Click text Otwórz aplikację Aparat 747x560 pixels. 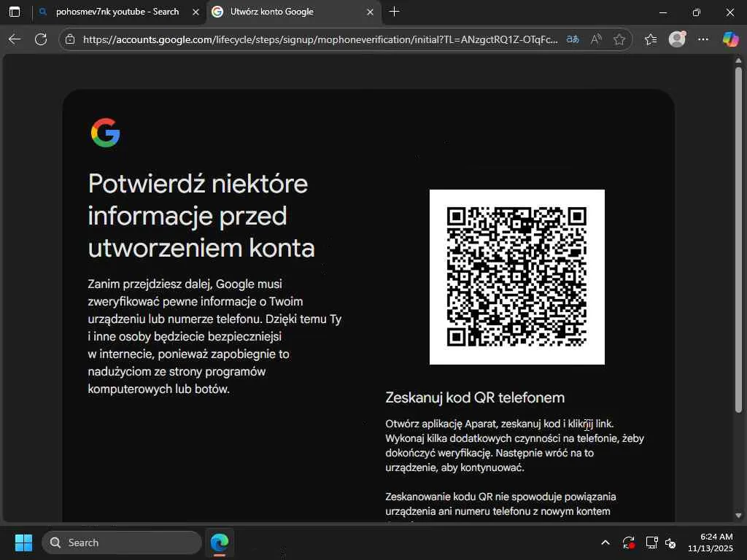514,446
